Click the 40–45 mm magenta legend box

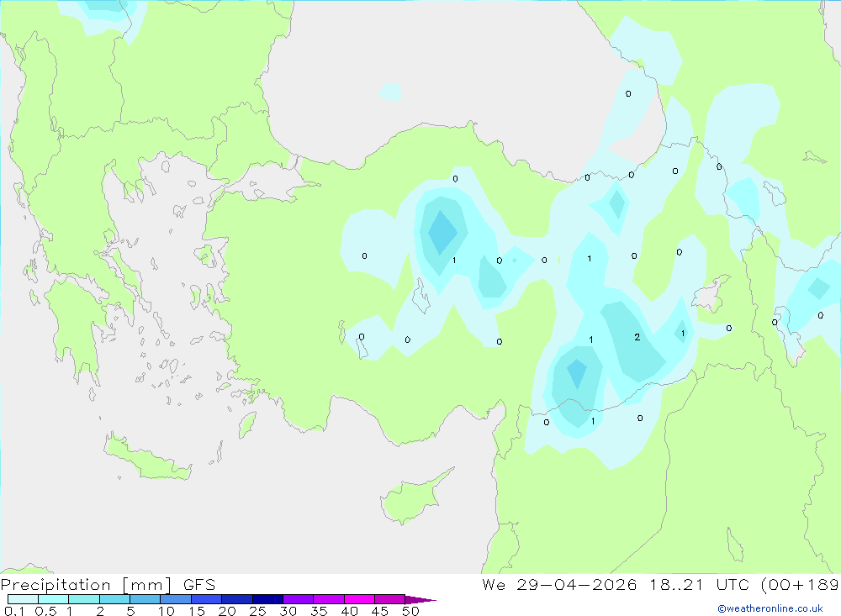[359, 599]
